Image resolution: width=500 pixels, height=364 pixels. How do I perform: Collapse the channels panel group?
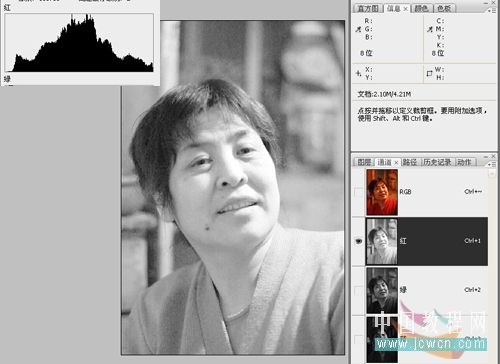point(485,156)
